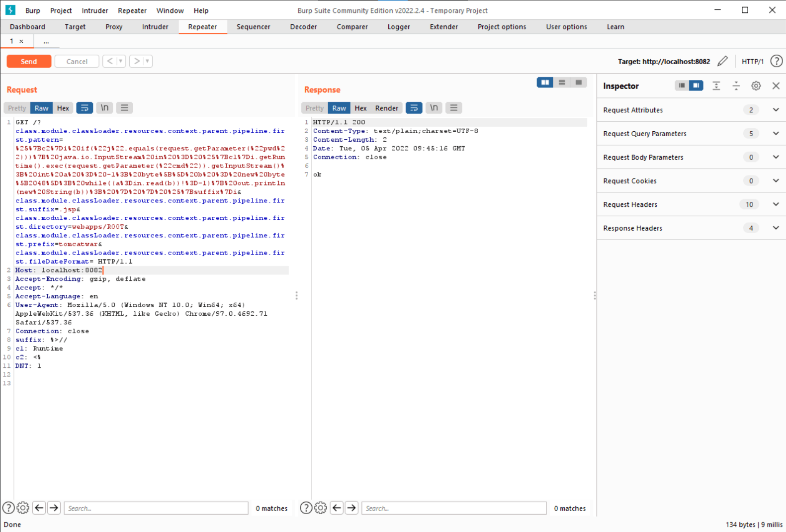Dock Inspector to the left side
Screen dimensions: 786x532
coord(682,86)
